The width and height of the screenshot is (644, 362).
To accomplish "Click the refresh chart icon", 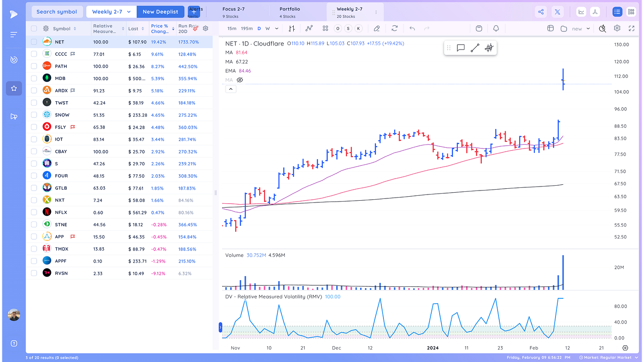I will (395, 28).
